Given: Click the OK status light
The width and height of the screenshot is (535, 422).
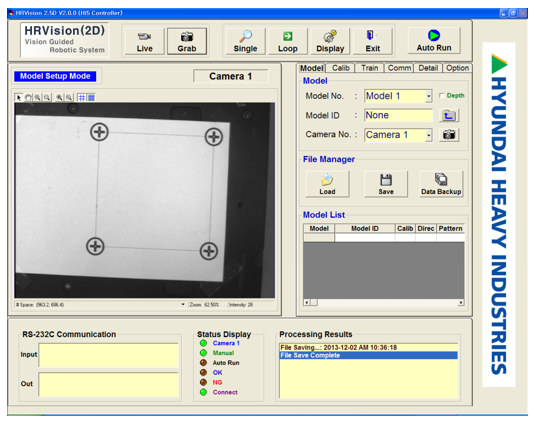Looking at the screenshot, I should coord(203,373).
